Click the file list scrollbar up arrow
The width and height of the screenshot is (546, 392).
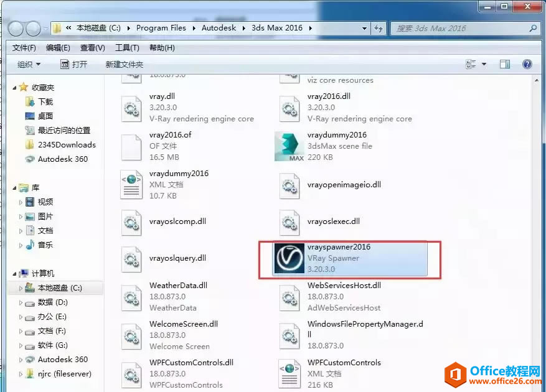(x=536, y=81)
